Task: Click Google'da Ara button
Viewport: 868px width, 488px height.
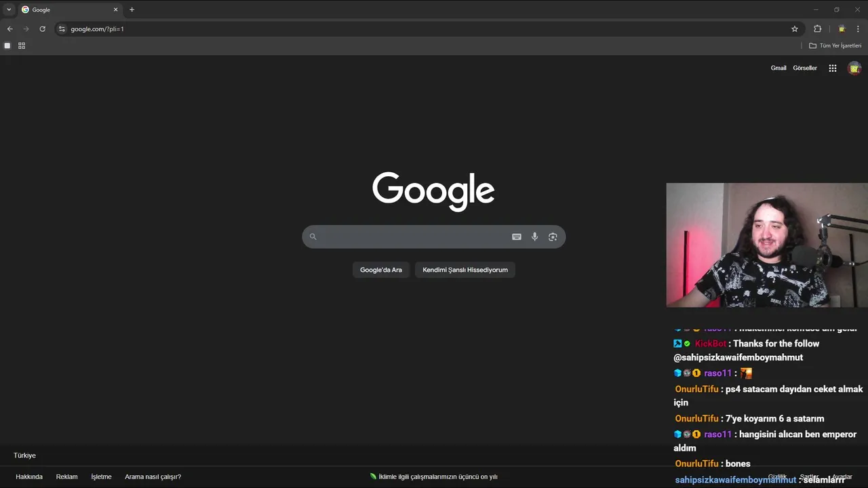Action: coord(381,270)
